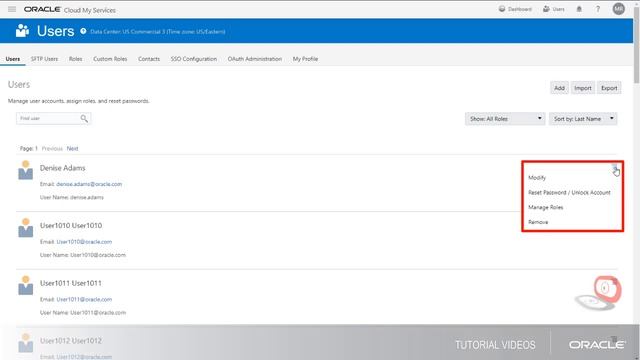Click the User1011 User1011 name

pyautogui.click(x=71, y=283)
